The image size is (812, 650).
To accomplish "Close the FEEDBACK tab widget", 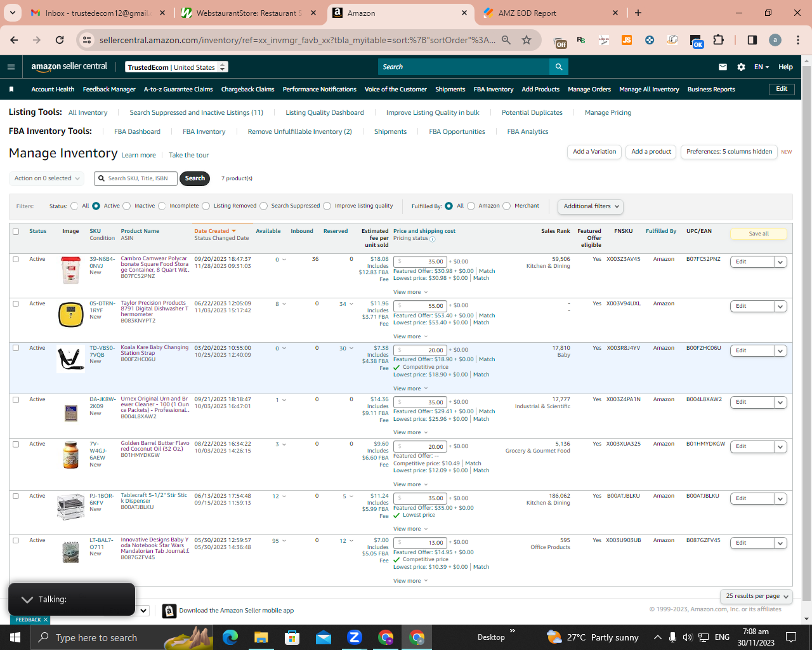I will [x=45, y=620].
